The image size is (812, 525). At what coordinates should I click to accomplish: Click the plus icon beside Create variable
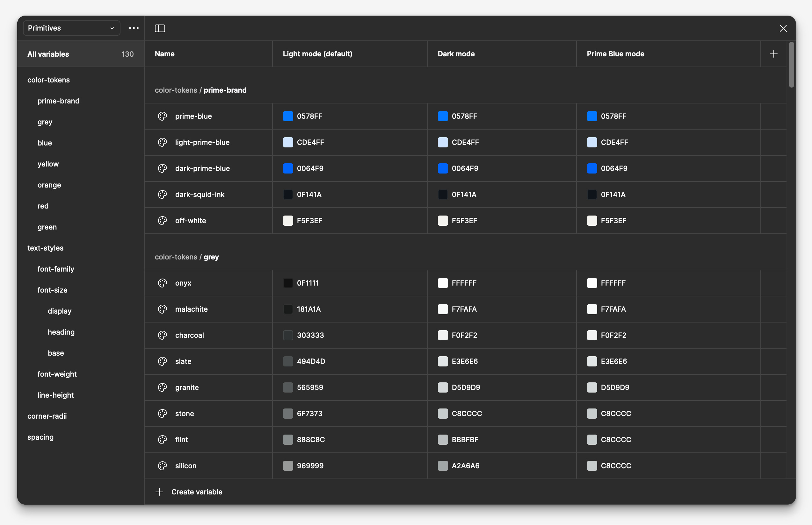159,492
